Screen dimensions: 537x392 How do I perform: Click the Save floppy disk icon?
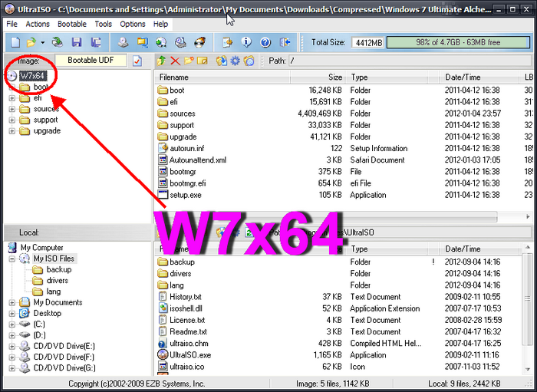coord(77,42)
